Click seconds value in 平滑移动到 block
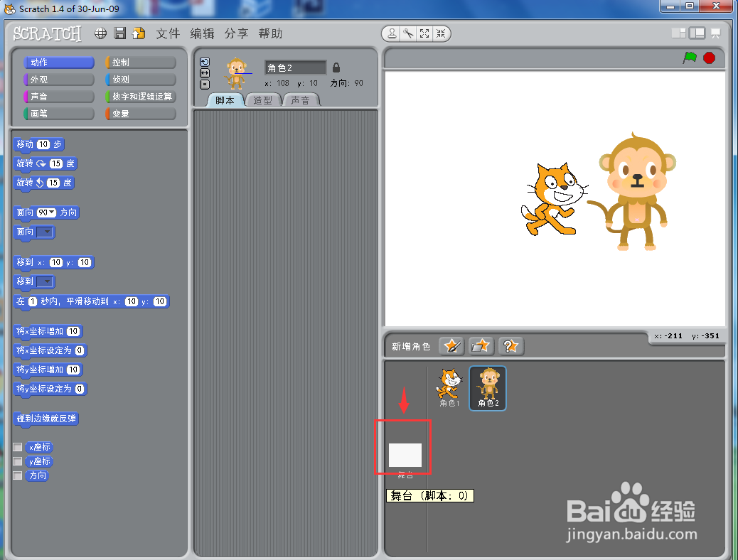This screenshot has width=738, height=560. 33,301
